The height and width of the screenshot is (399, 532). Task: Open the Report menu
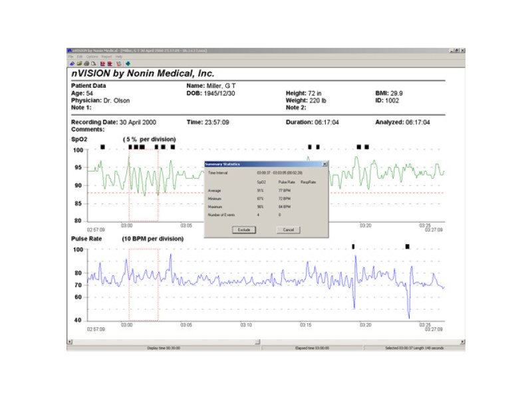(x=106, y=57)
